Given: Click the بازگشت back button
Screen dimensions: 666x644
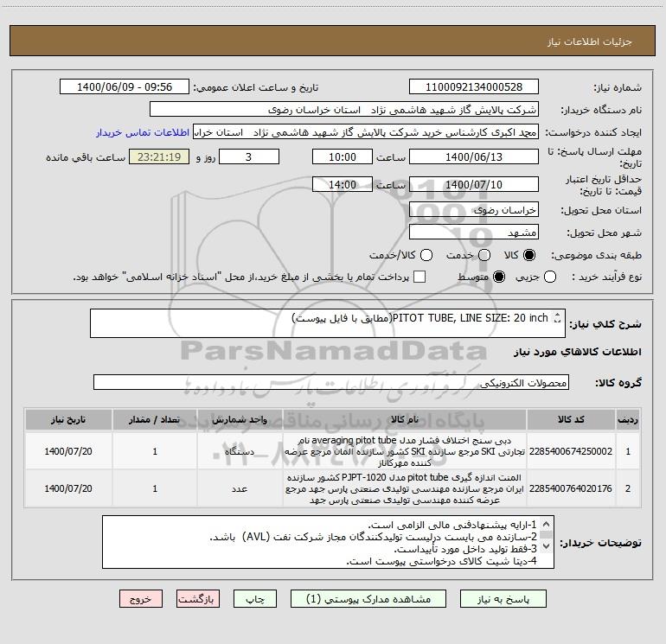Looking at the screenshot, I should pyautogui.click(x=198, y=599).
